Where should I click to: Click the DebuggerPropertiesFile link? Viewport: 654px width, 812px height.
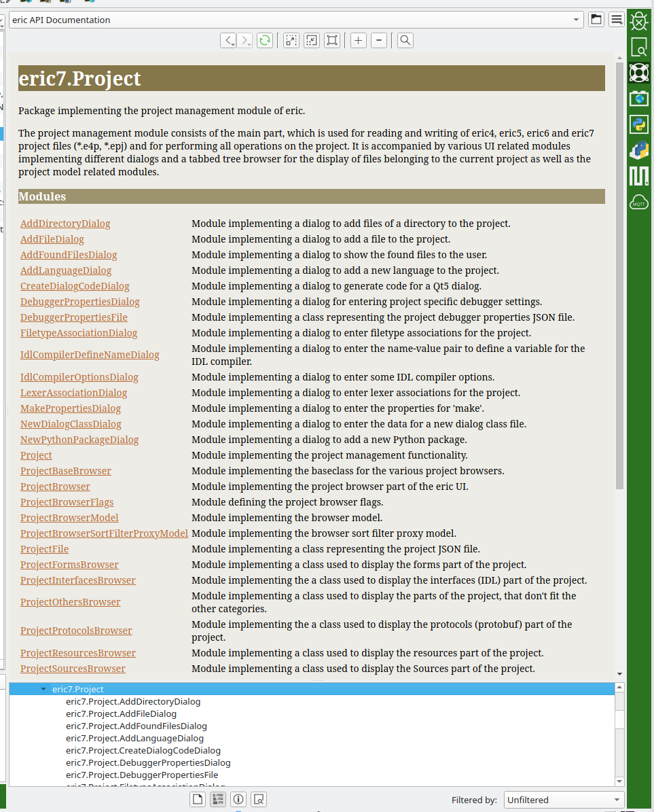[74, 317]
